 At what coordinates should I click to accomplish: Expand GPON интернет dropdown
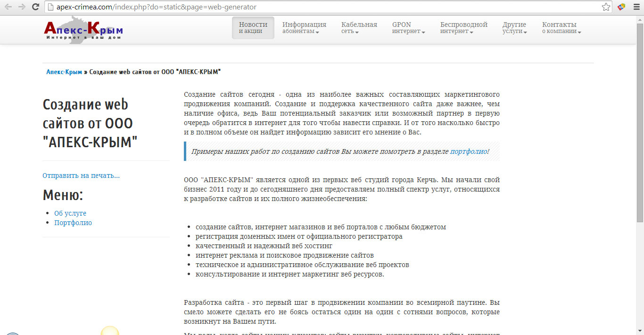408,28
